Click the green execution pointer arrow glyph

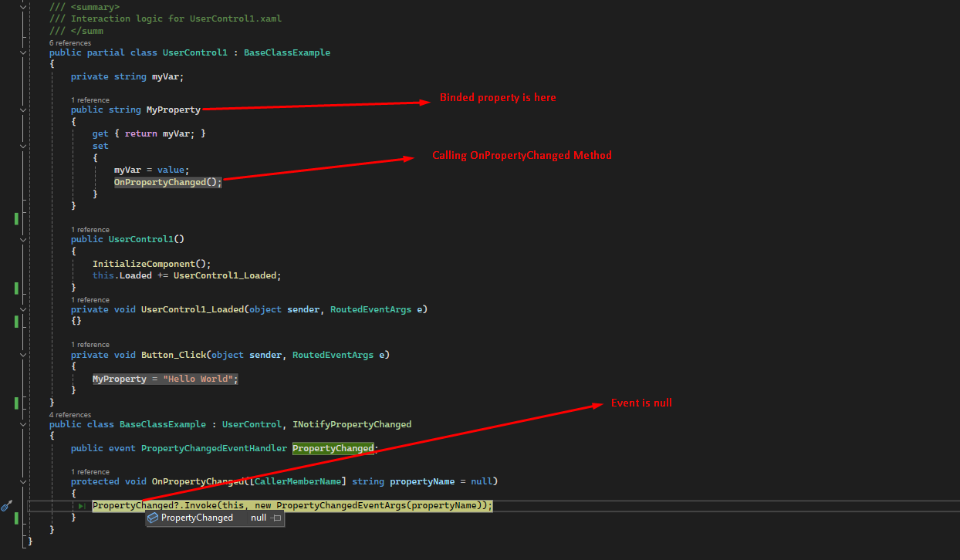click(x=82, y=505)
